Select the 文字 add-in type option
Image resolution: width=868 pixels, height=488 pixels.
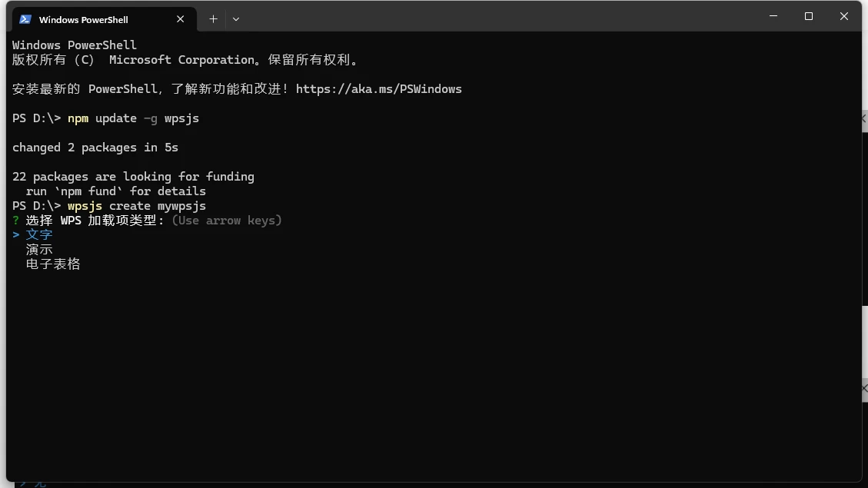point(39,235)
